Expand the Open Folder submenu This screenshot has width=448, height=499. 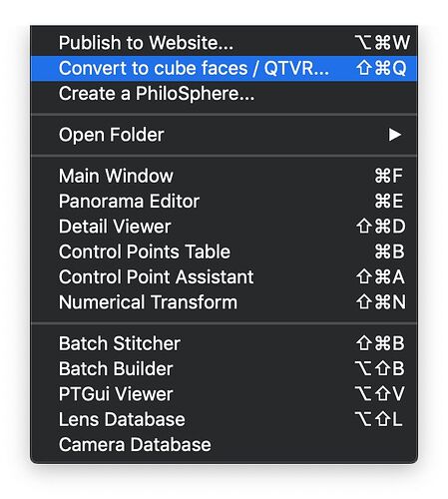coord(224,135)
